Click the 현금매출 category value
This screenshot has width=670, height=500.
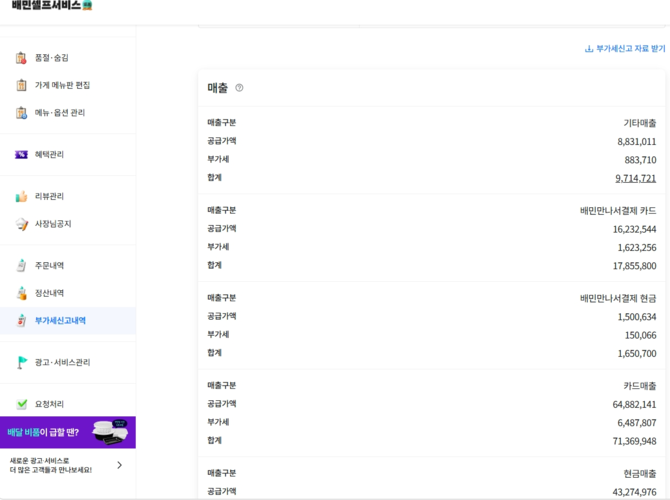pos(640,474)
